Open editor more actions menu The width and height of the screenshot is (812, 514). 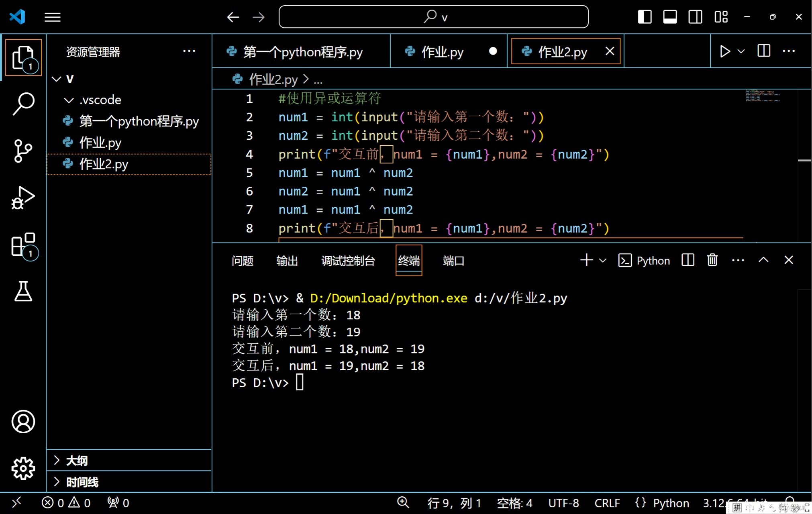coord(789,51)
